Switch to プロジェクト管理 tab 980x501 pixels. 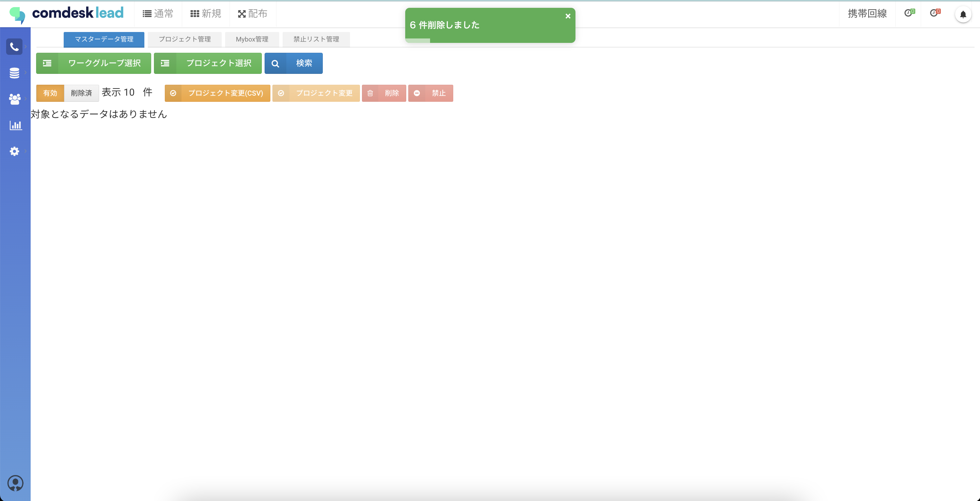(x=185, y=39)
